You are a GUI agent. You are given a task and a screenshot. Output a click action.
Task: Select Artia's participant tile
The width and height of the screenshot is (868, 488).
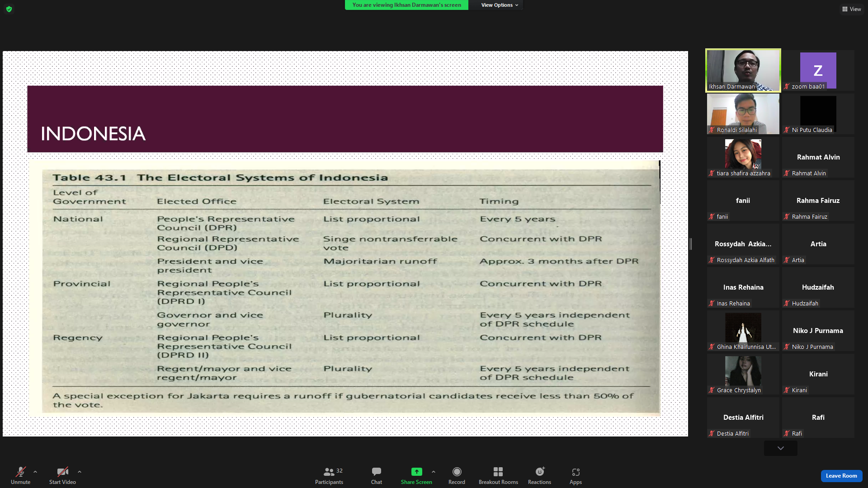(x=818, y=244)
